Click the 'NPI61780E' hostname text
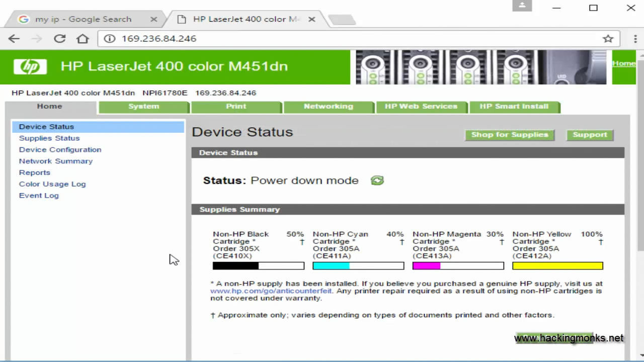The height and width of the screenshot is (362, 644). click(165, 93)
